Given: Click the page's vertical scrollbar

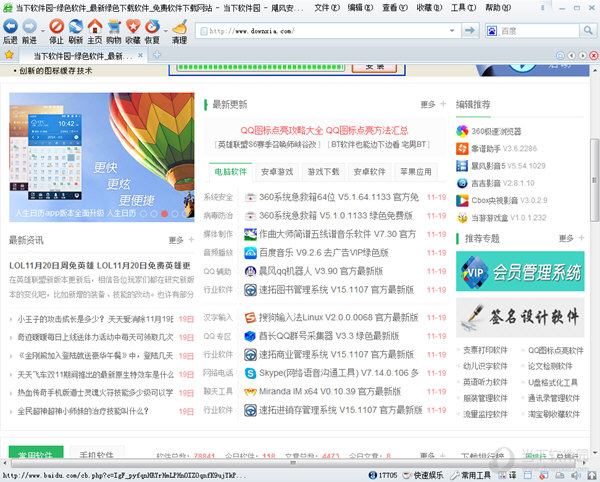Looking at the screenshot, I should coord(593,200).
